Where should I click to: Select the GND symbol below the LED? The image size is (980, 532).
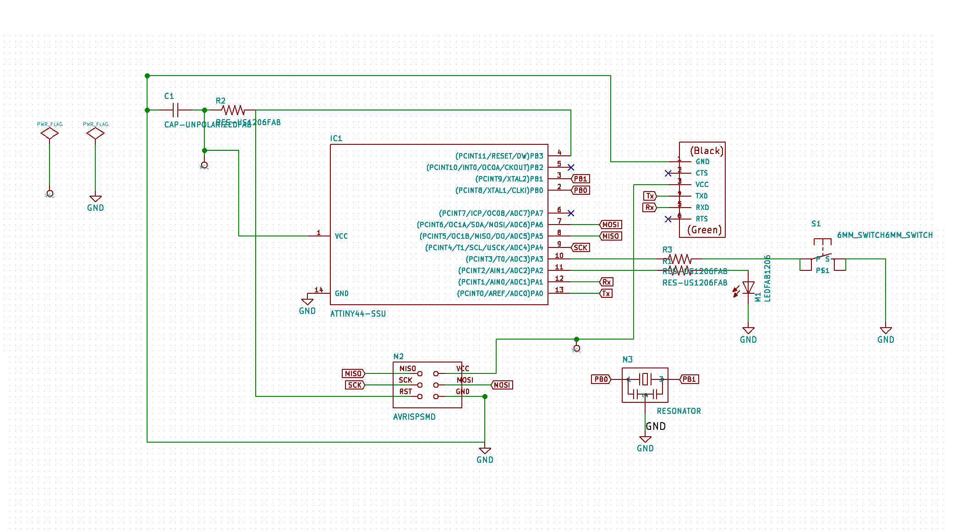pos(748,330)
